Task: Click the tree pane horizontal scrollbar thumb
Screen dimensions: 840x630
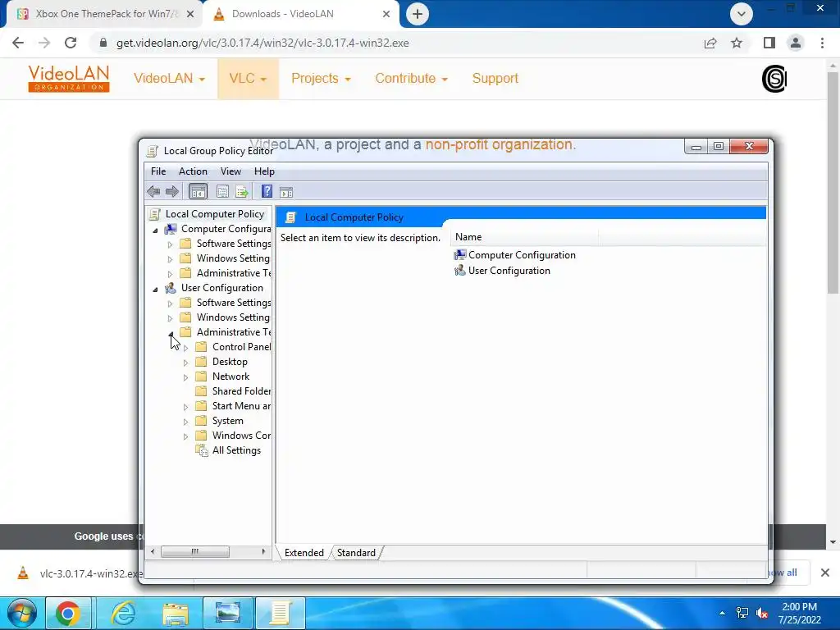Action: click(x=195, y=551)
